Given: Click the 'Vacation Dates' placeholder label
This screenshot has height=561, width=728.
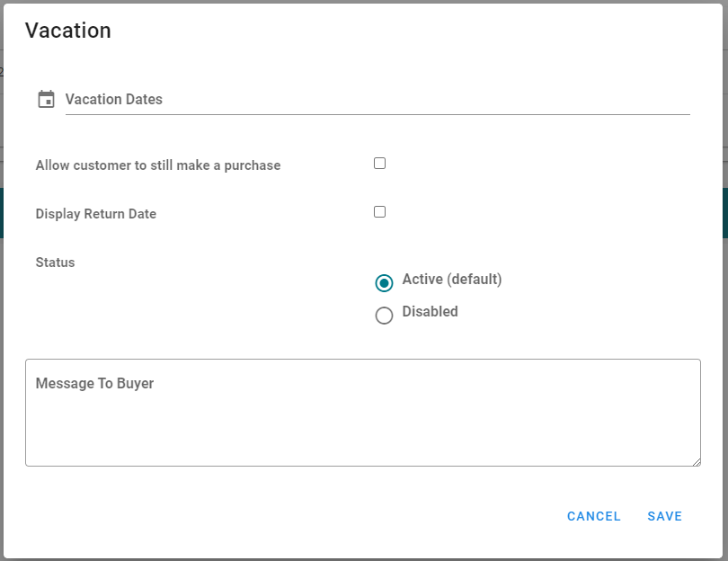Looking at the screenshot, I should click(114, 99).
